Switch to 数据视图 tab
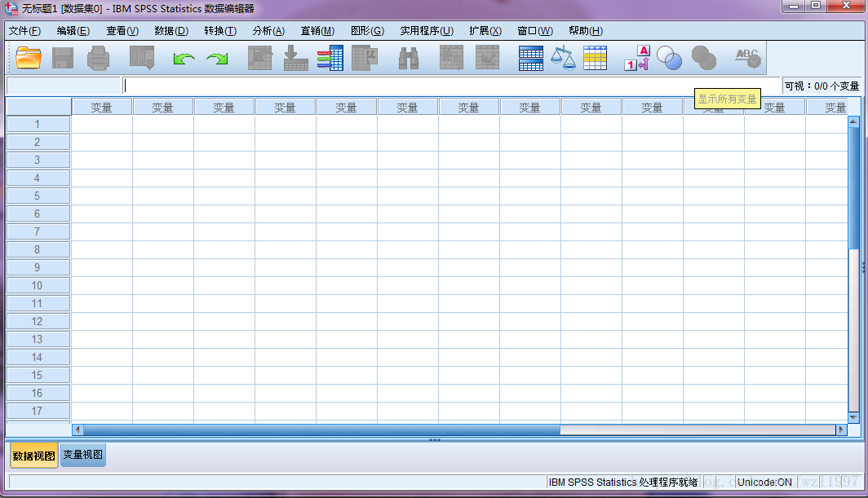 coord(34,456)
